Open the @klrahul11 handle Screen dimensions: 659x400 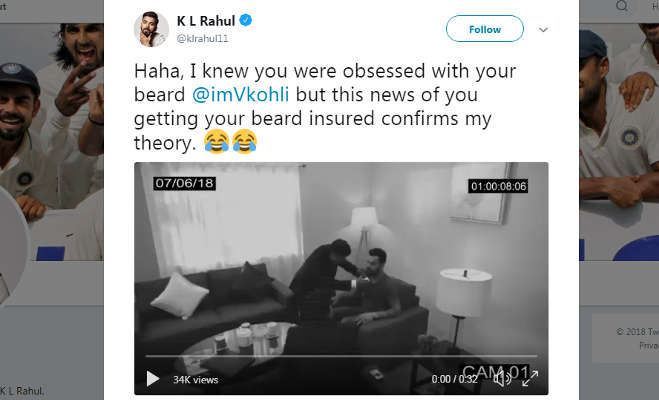pyautogui.click(x=203, y=39)
